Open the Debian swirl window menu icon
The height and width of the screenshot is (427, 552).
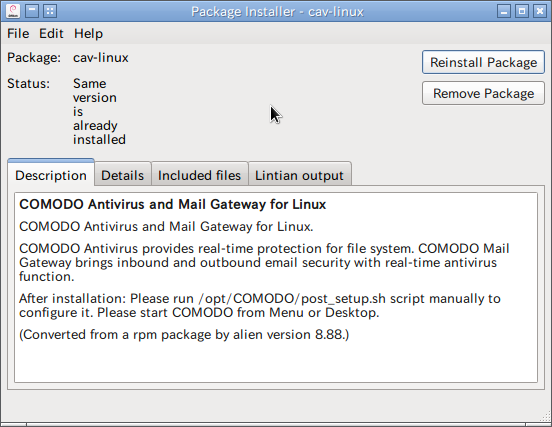pos(13,11)
